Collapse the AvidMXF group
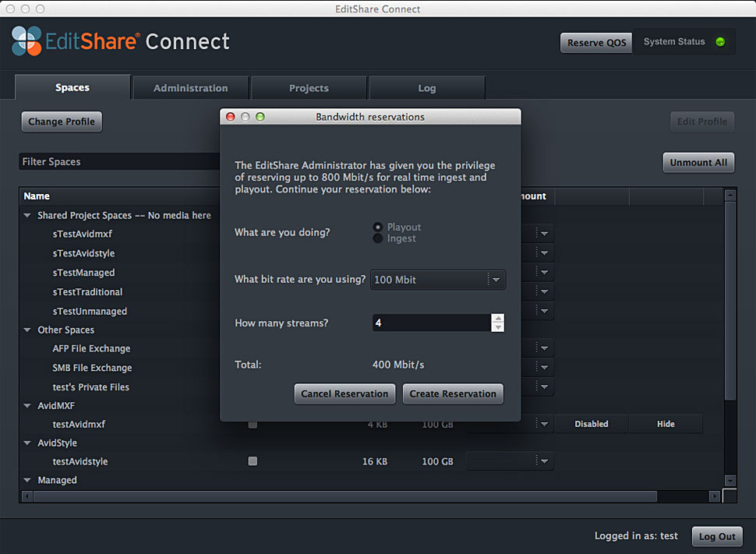Image resolution: width=756 pixels, height=554 pixels. pos(27,406)
